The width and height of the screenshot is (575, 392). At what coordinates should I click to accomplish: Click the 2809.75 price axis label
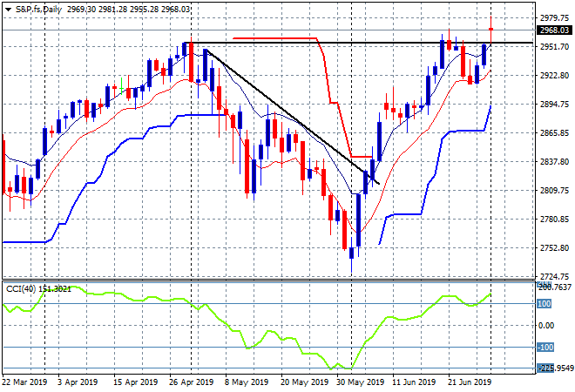point(554,190)
